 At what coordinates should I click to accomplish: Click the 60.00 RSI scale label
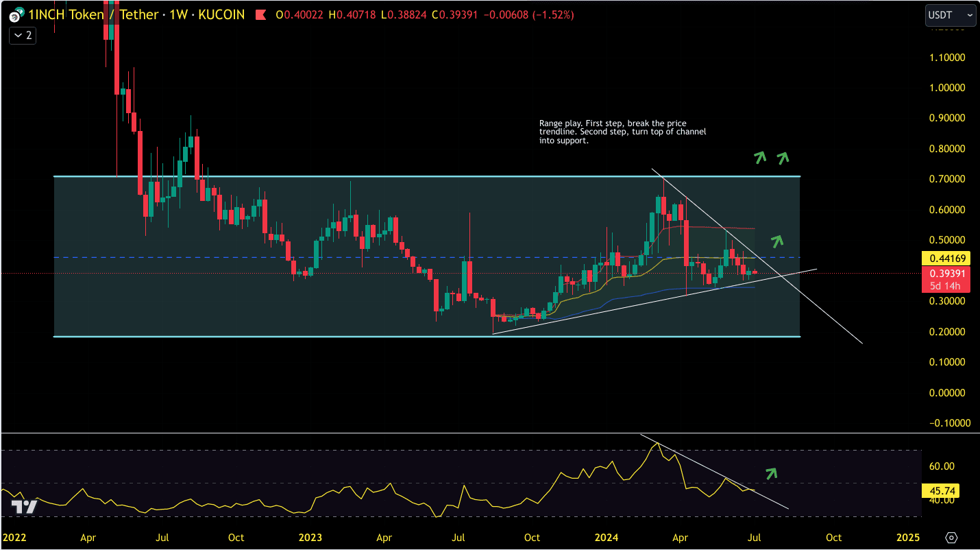[x=940, y=466]
